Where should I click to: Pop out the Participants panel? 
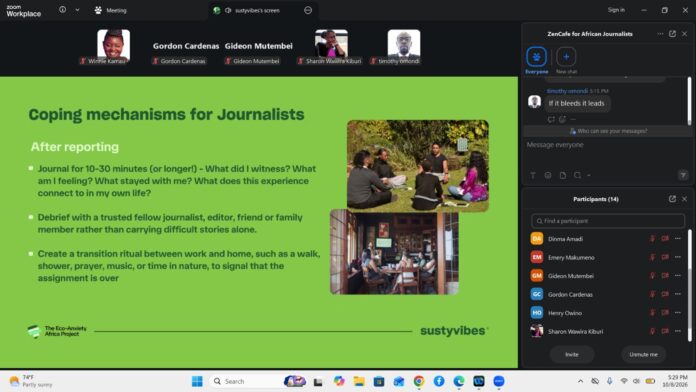point(672,199)
